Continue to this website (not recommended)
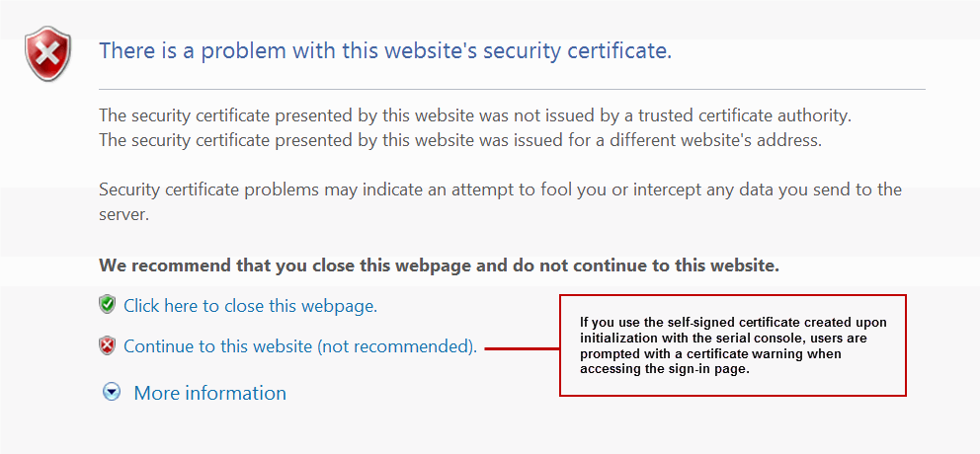The width and height of the screenshot is (980, 454). click(x=300, y=346)
